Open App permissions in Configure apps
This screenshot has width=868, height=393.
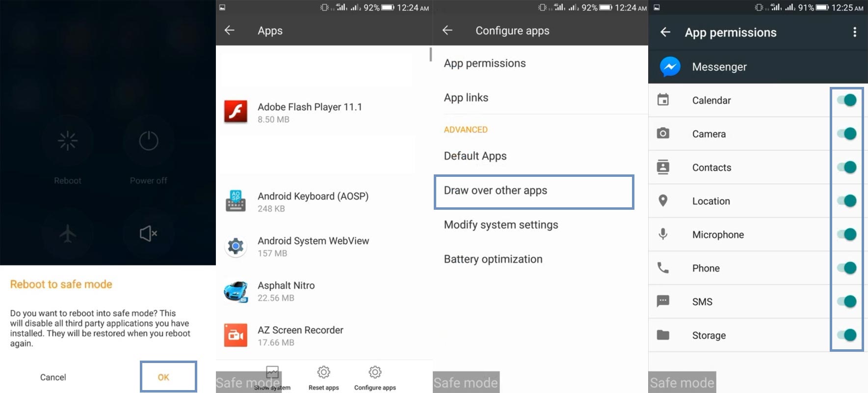(485, 63)
